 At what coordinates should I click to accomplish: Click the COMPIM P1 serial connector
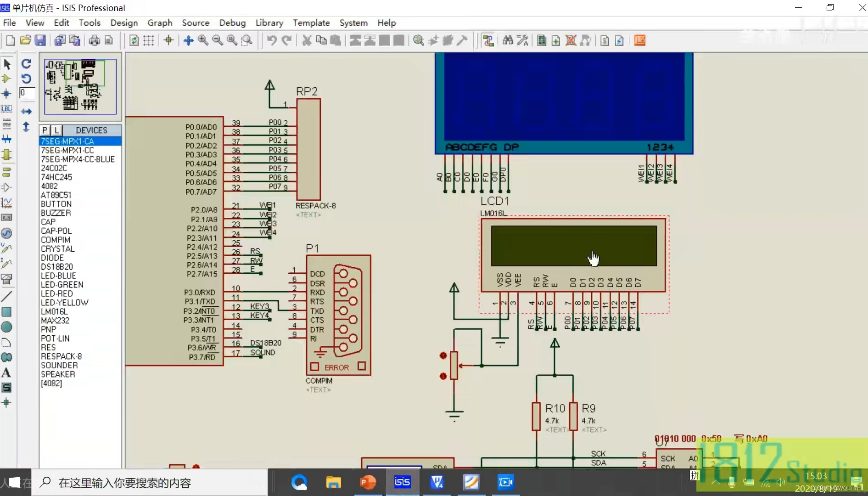coord(338,315)
